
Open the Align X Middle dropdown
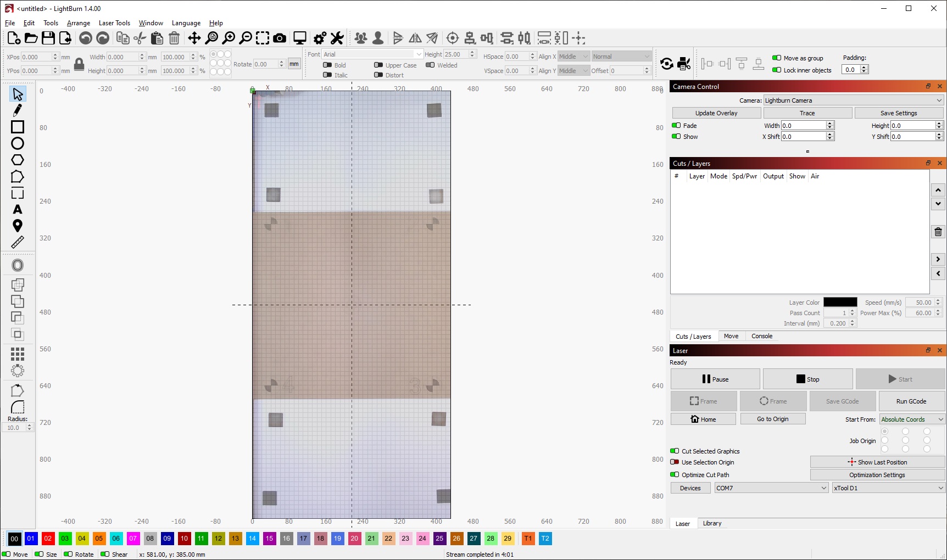tap(573, 57)
